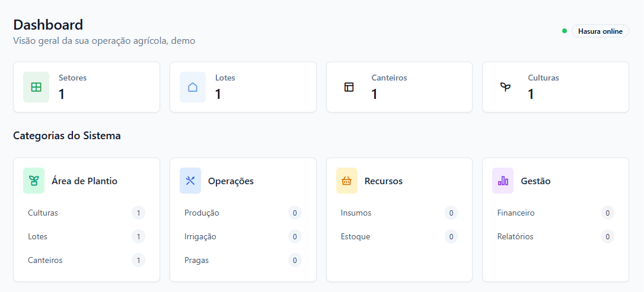Click the Recursos category heading
The height and width of the screenshot is (292, 644).
tap(384, 181)
